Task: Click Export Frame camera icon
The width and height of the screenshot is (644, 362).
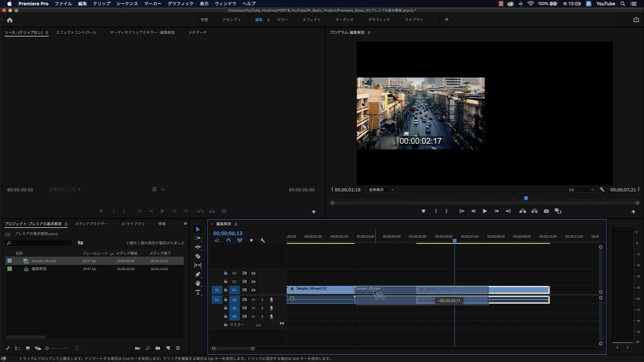Action: click(546, 211)
